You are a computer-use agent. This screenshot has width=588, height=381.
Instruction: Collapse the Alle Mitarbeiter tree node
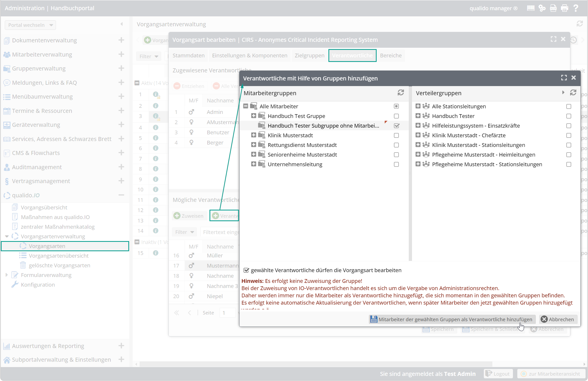tap(246, 106)
